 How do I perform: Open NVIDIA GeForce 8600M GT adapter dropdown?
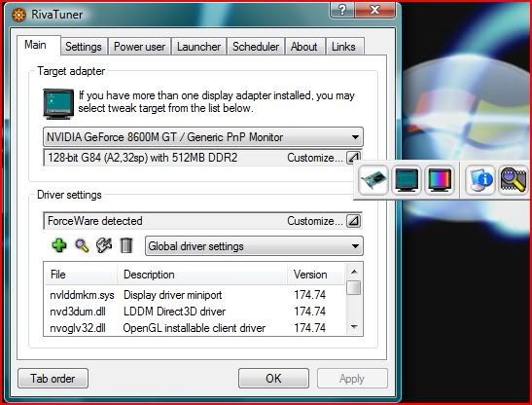tap(203, 137)
